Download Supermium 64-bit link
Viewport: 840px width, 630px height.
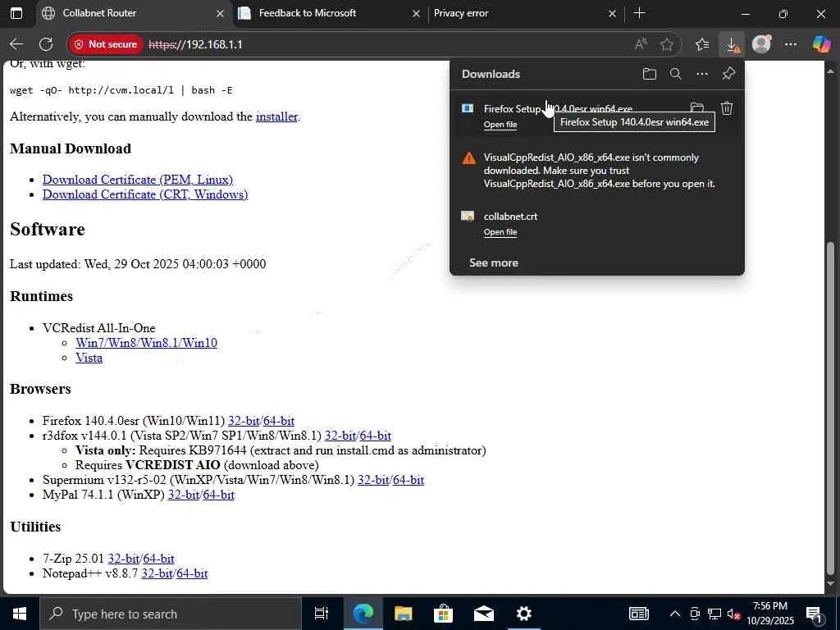point(409,480)
